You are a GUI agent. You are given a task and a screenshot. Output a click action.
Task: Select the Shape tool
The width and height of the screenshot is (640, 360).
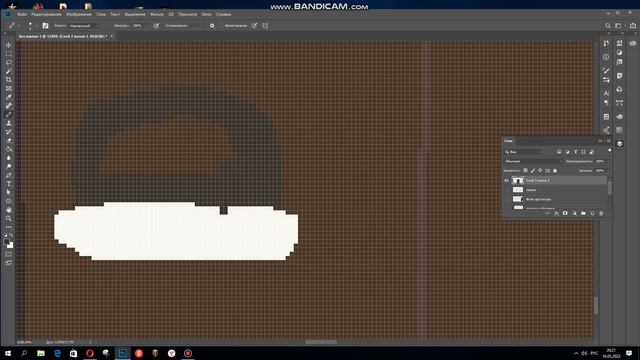(x=9, y=201)
